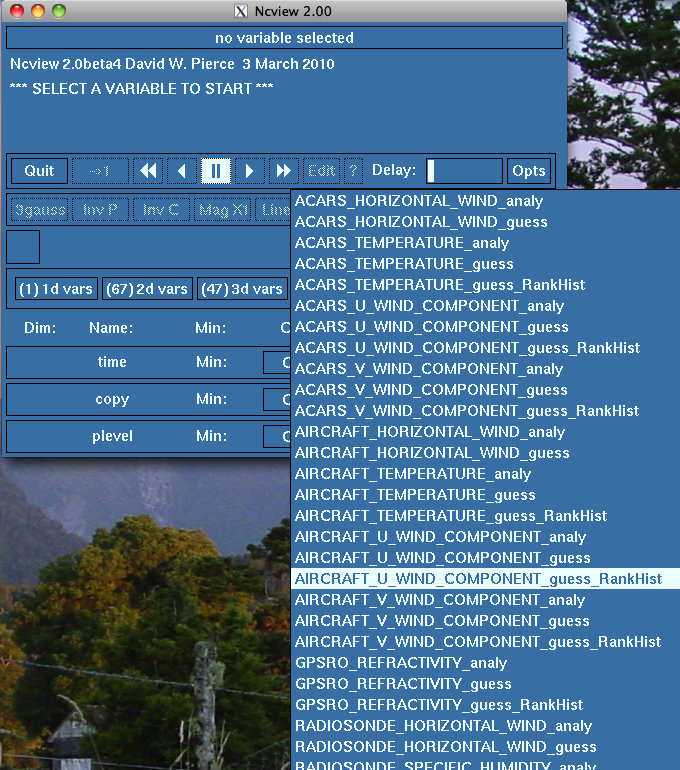Open the (1) 1d vars list

[x=55, y=289]
